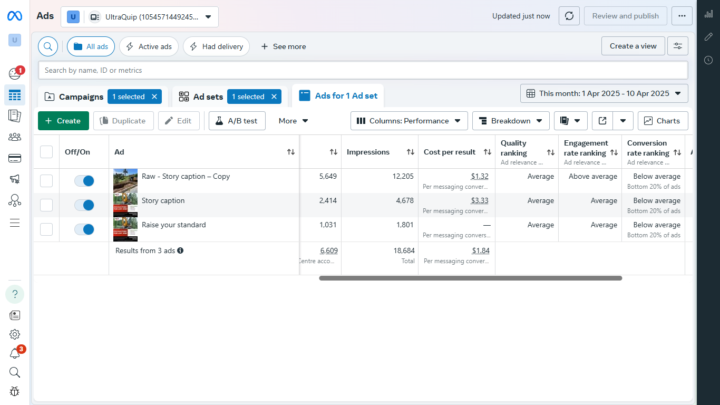Click the Meta logo icon
This screenshot has width=720, height=405.
tap(15, 15)
